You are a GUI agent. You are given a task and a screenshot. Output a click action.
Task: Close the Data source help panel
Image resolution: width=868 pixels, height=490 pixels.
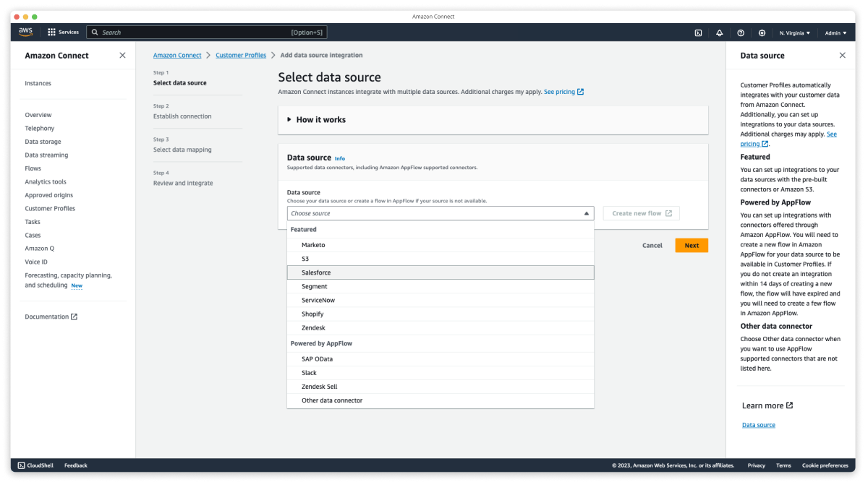point(842,56)
